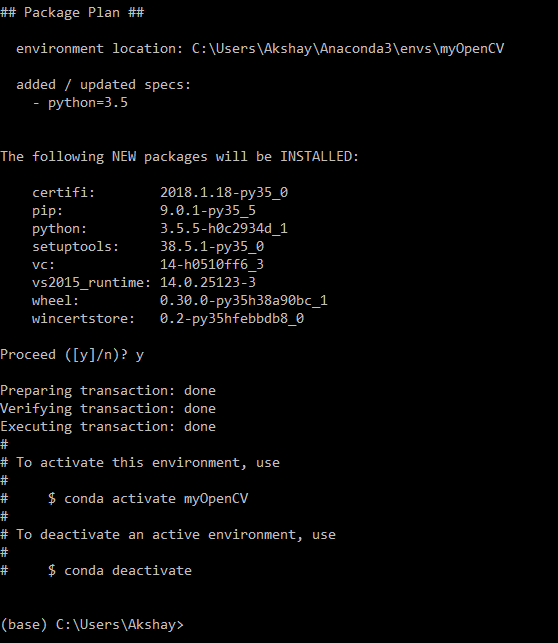Click the wincertstore version string
This screenshot has width=558, height=643.
232,319
